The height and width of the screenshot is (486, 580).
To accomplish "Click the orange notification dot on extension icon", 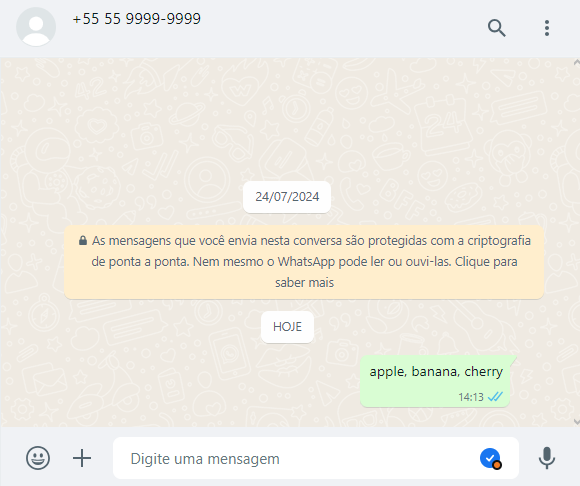I will [497, 465].
